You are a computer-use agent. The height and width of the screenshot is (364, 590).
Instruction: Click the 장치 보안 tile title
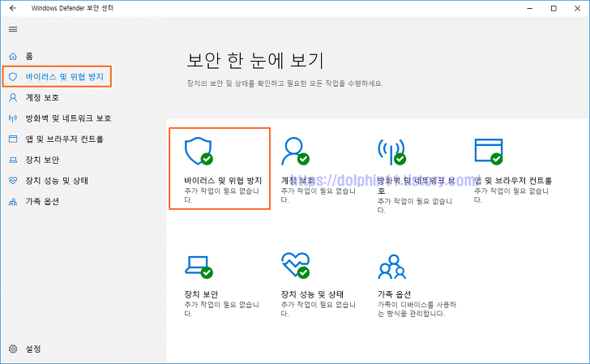pos(201,294)
